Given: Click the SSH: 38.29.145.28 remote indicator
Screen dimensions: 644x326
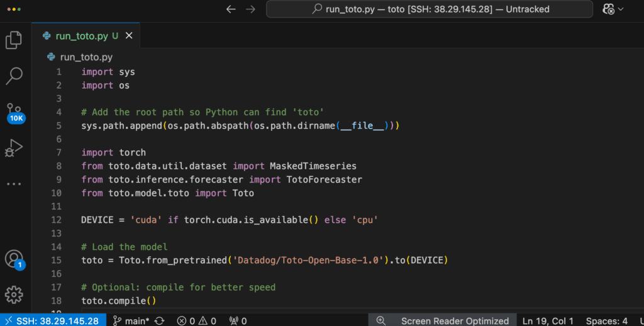Looking at the screenshot, I should pyautogui.click(x=50, y=321).
